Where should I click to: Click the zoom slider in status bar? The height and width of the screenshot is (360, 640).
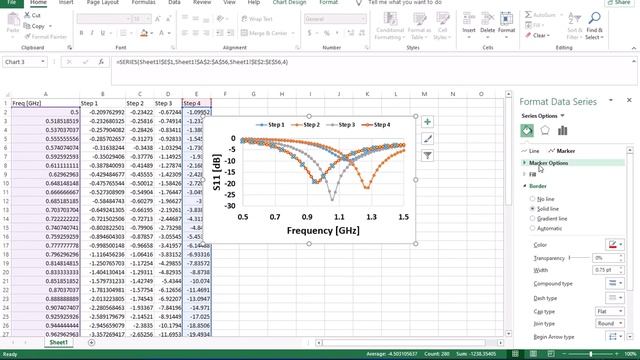591,354
